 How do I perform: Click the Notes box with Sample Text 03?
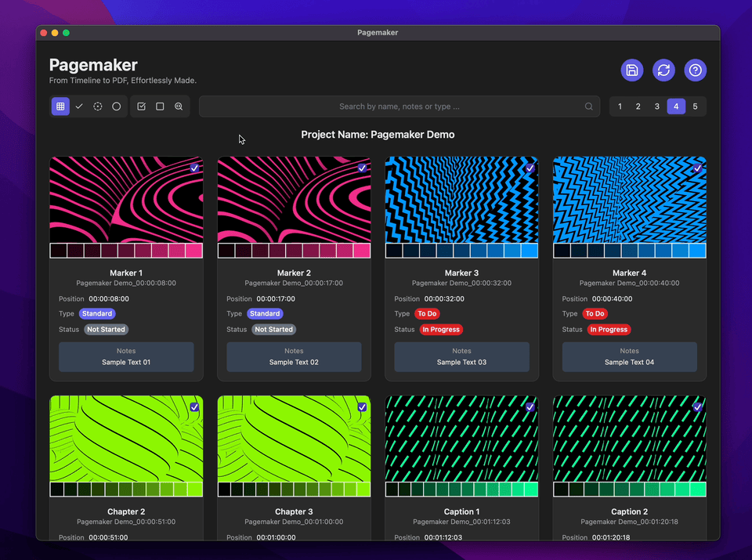point(462,356)
